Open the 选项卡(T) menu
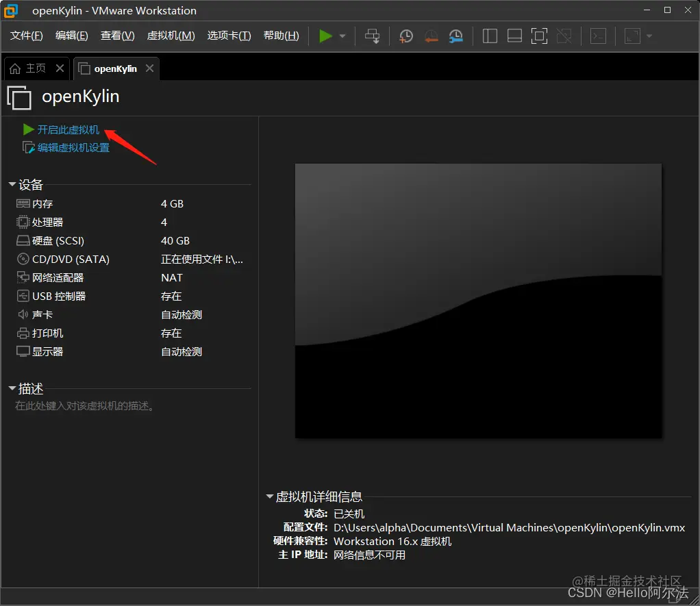 pos(229,35)
